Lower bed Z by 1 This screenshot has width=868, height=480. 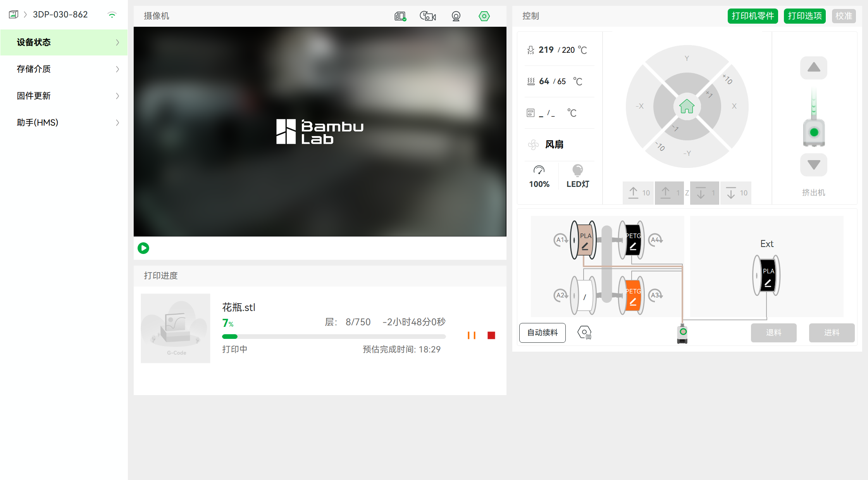[705, 193]
